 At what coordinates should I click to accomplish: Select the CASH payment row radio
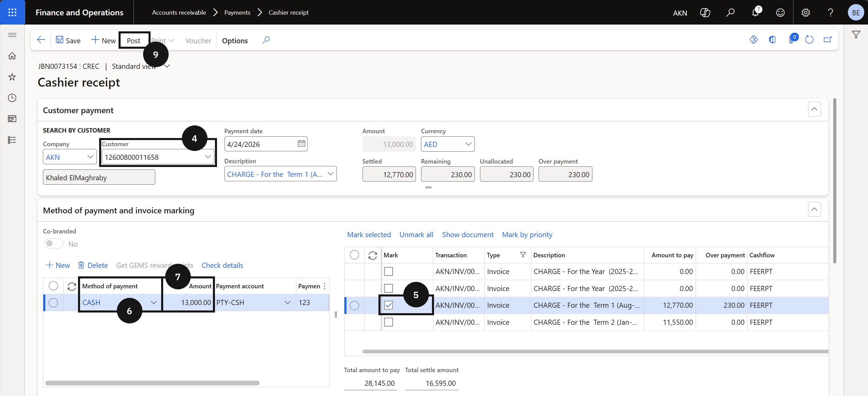pyautogui.click(x=53, y=303)
